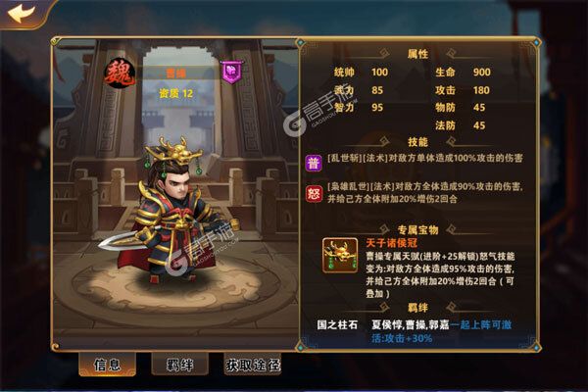Image resolution: width=588 pixels, height=392 pixels.
Task: Open the 天子诸侯冠 treasure icon
Action: tap(340, 256)
